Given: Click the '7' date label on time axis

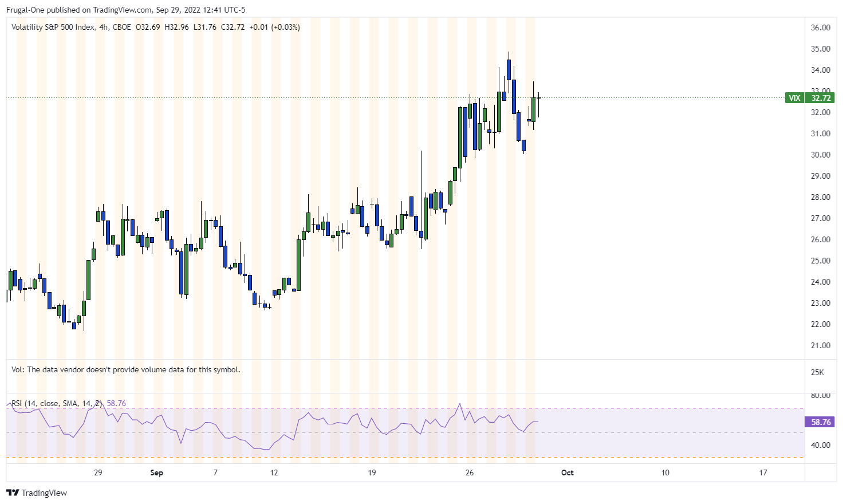Looking at the screenshot, I should (x=215, y=472).
